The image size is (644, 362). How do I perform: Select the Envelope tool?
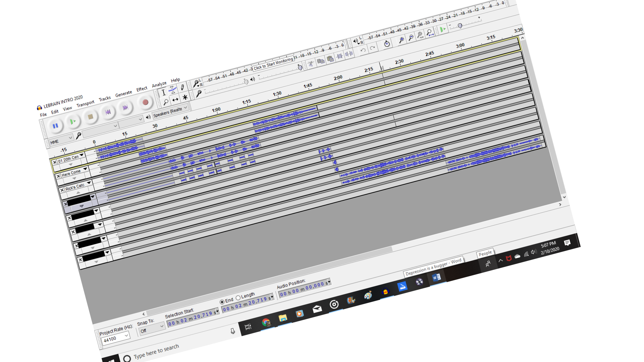click(x=173, y=89)
